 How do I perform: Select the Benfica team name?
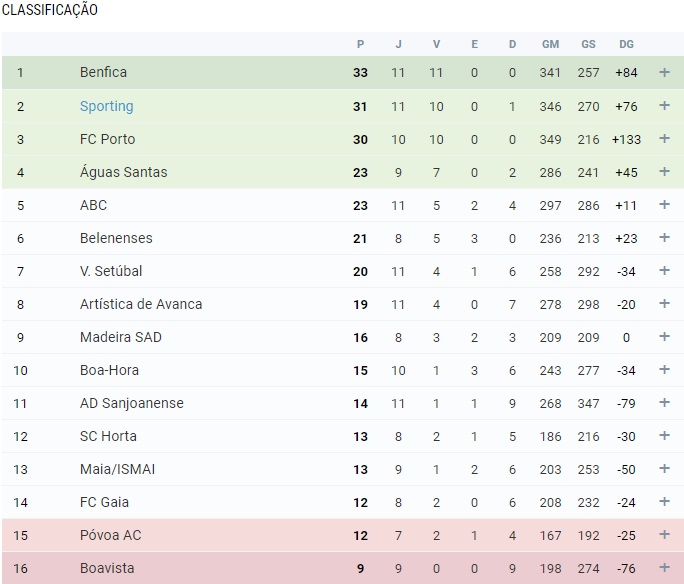(x=103, y=72)
